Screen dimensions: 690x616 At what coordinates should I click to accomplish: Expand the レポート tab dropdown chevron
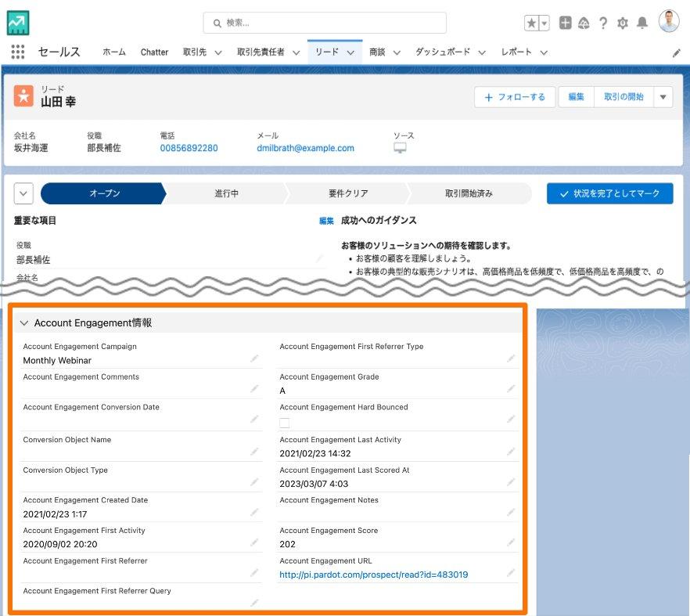544,53
